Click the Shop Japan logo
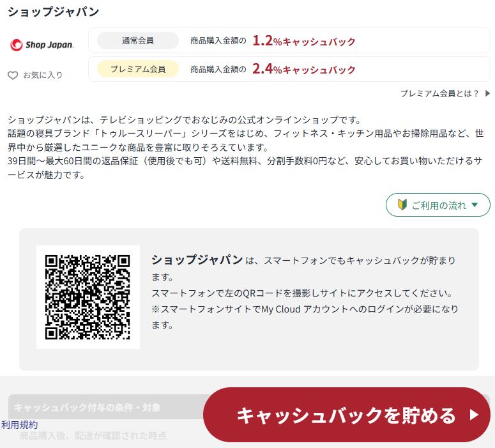 point(42,45)
